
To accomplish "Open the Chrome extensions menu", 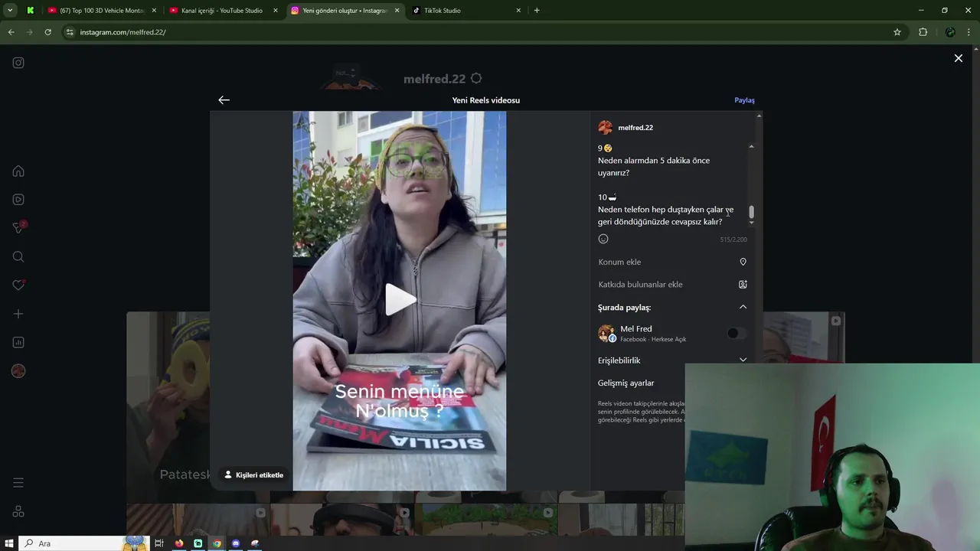I will pyautogui.click(x=923, y=32).
